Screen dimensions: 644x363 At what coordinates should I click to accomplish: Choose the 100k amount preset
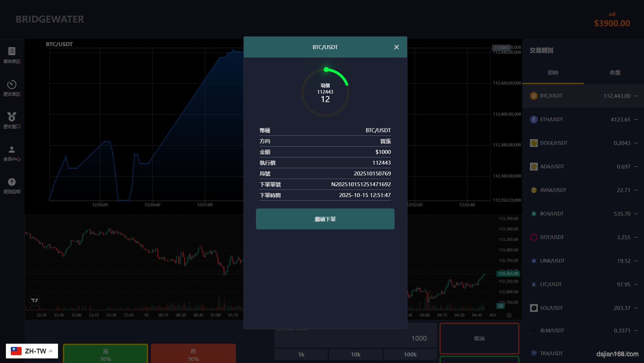point(410,354)
